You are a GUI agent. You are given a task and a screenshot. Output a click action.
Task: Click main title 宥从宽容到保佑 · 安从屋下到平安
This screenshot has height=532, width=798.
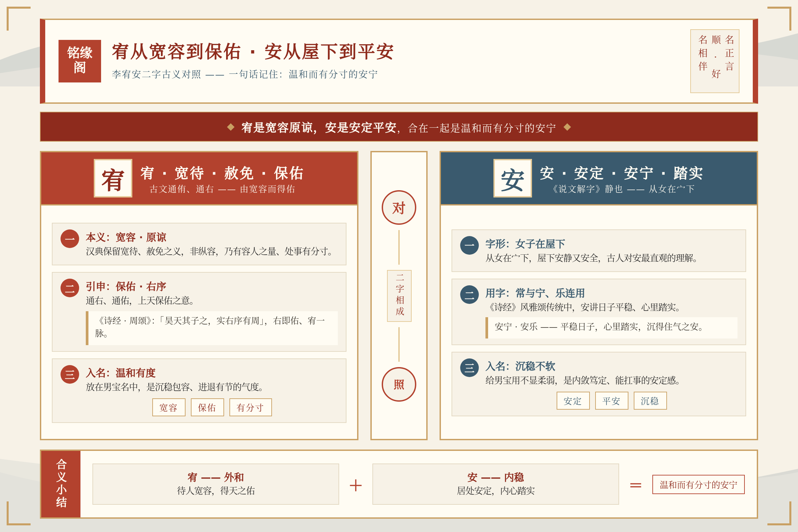253,52
